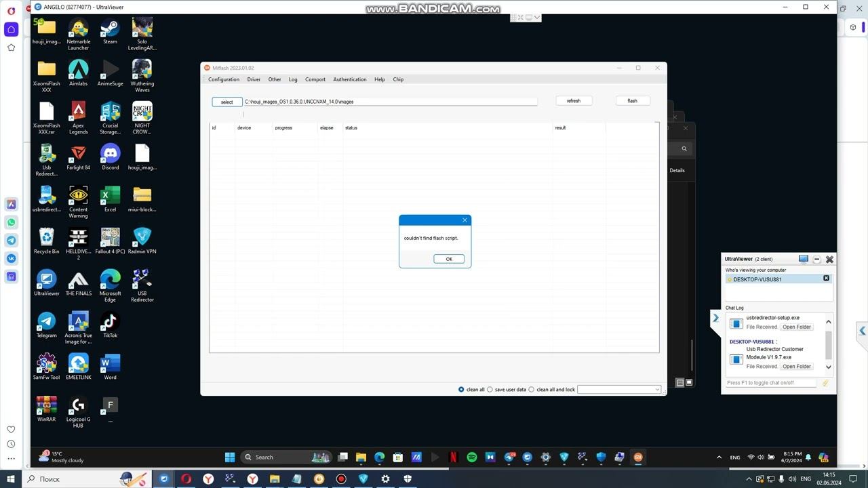The image size is (868, 488).
Task: Click the local Start button
Action: point(11,479)
